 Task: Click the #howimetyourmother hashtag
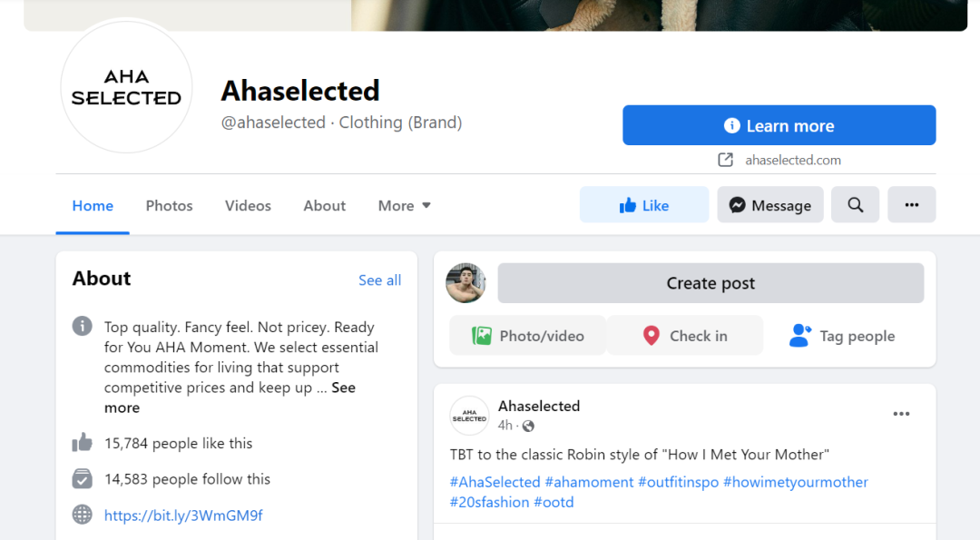coord(795,482)
